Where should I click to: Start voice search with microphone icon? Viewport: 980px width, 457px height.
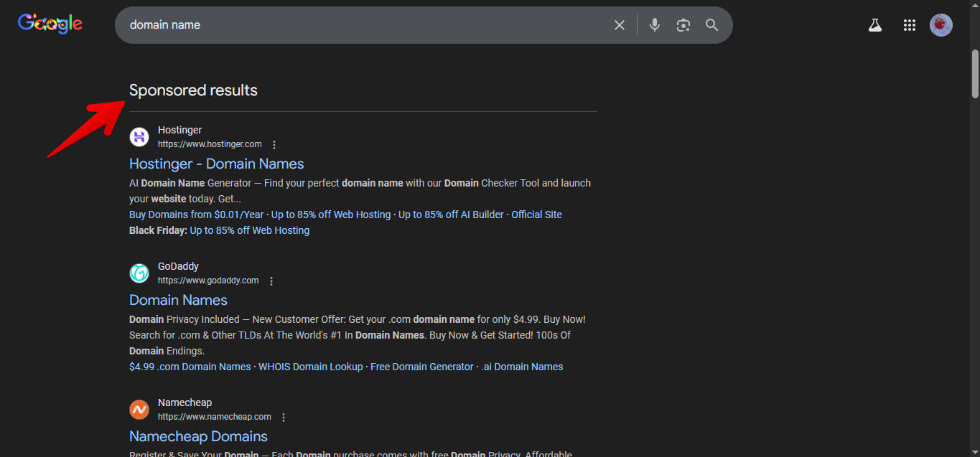click(x=655, y=25)
